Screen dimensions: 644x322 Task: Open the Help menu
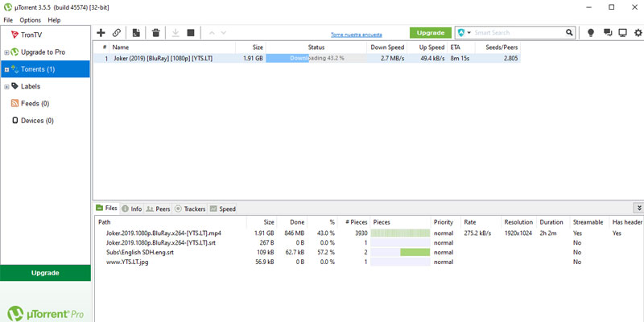(54, 19)
